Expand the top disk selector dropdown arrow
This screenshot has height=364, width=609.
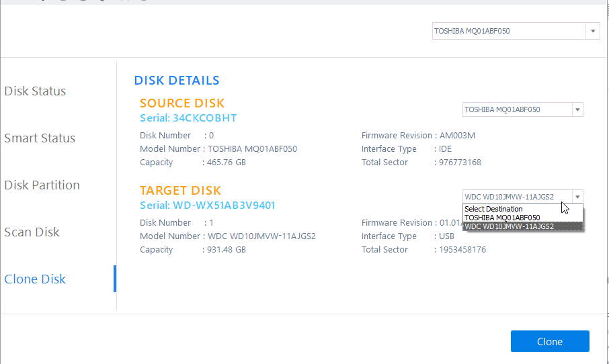(x=593, y=31)
